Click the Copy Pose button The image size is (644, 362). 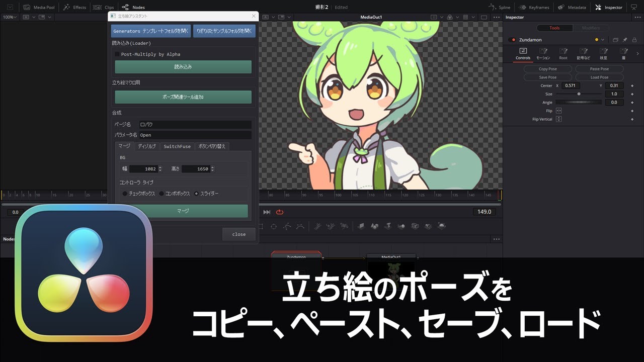tap(548, 69)
